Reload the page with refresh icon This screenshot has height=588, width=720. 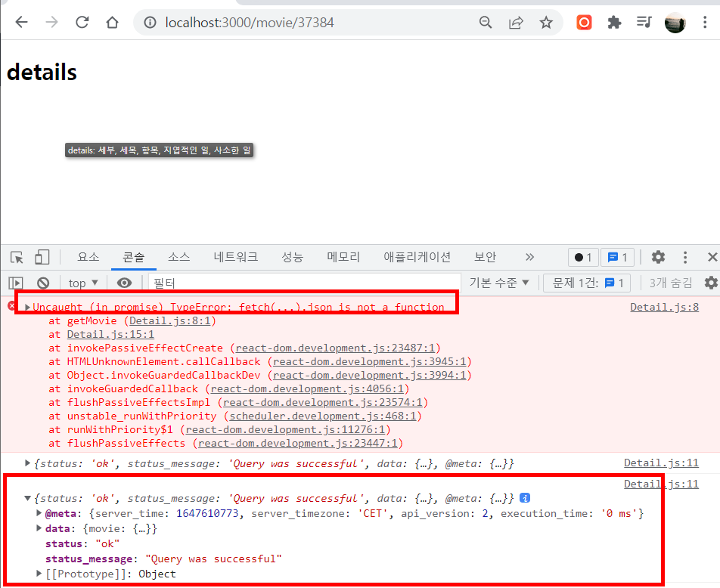coord(82,22)
